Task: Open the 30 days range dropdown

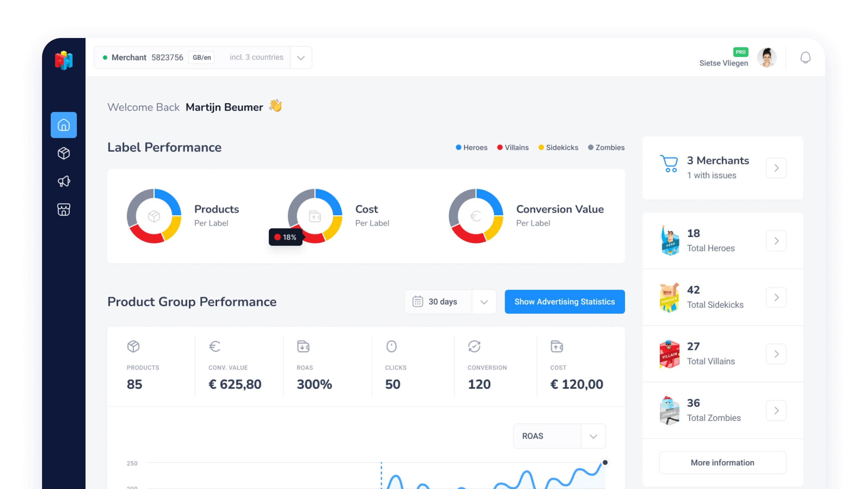Action: [x=484, y=302]
